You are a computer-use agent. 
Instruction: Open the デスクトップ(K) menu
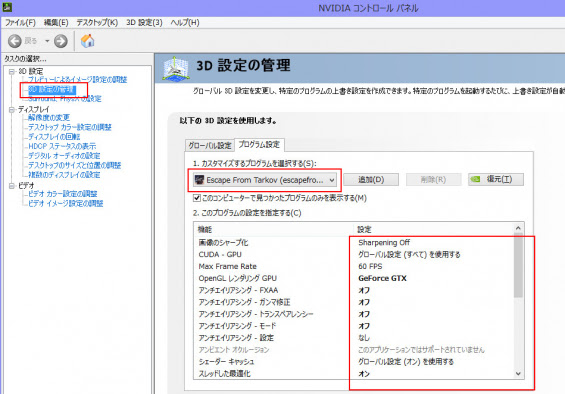(x=97, y=22)
